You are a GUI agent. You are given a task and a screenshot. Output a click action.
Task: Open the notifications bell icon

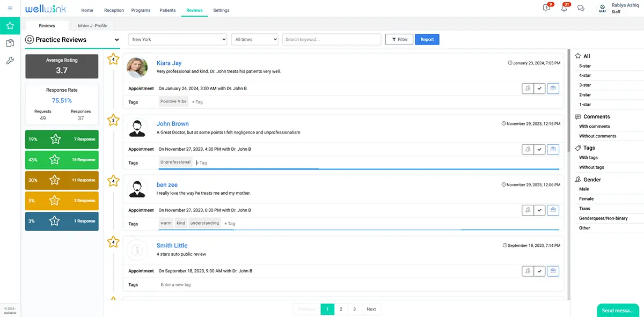564,8
